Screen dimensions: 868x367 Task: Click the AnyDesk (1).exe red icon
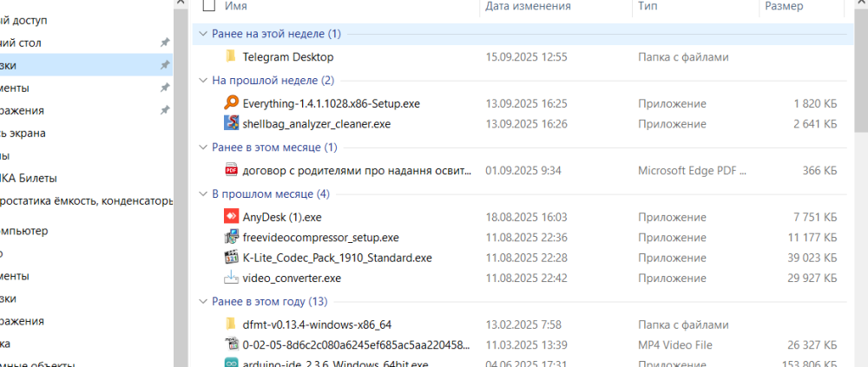pos(231,216)
